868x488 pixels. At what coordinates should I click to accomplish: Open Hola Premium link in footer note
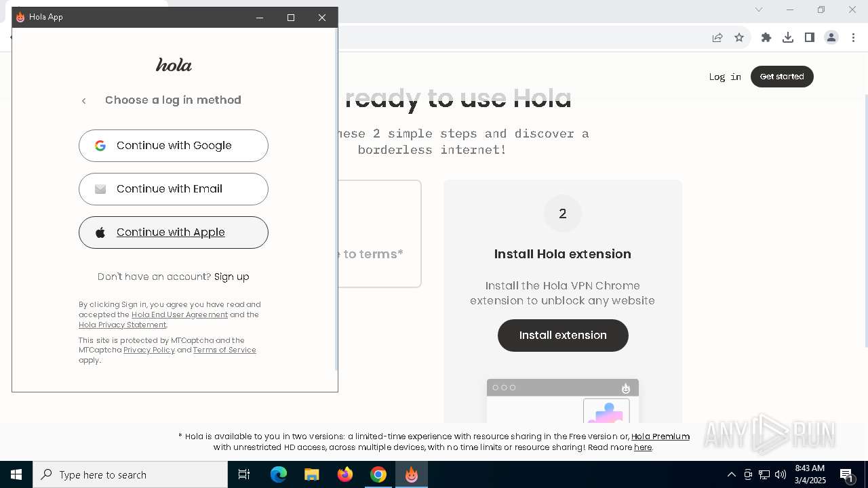tap(660, 436)
